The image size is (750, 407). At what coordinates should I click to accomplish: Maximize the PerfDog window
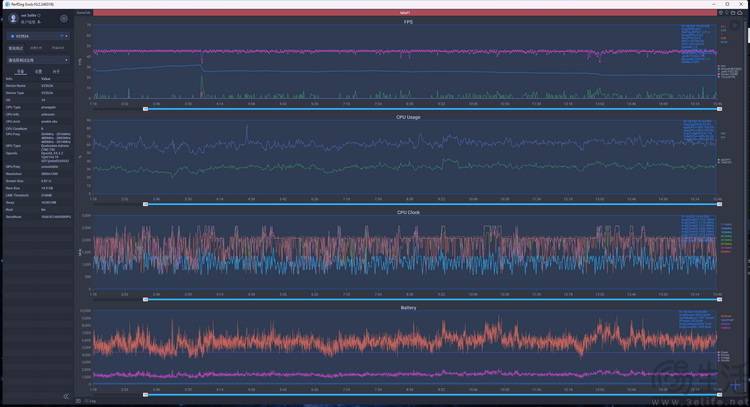[728, 4]
